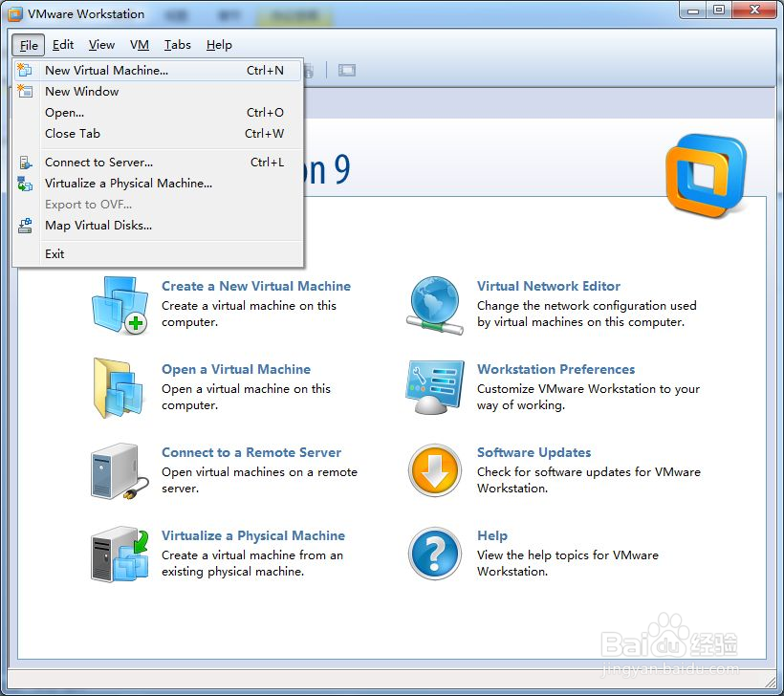Click the New Window menu icon
This screenshot has width=784, height=696.
point(25,91)
